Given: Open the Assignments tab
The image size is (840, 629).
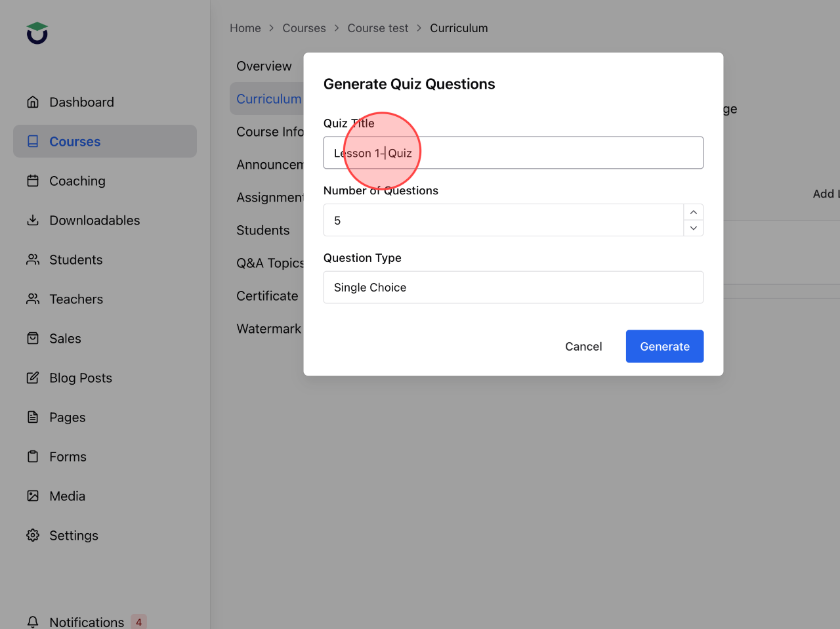Looking at the screenshot, I should pyautogui.click(x=270, y=197).
